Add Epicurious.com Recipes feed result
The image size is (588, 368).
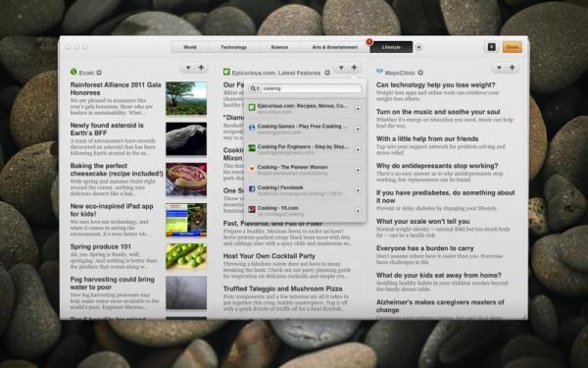pos(358,109)
